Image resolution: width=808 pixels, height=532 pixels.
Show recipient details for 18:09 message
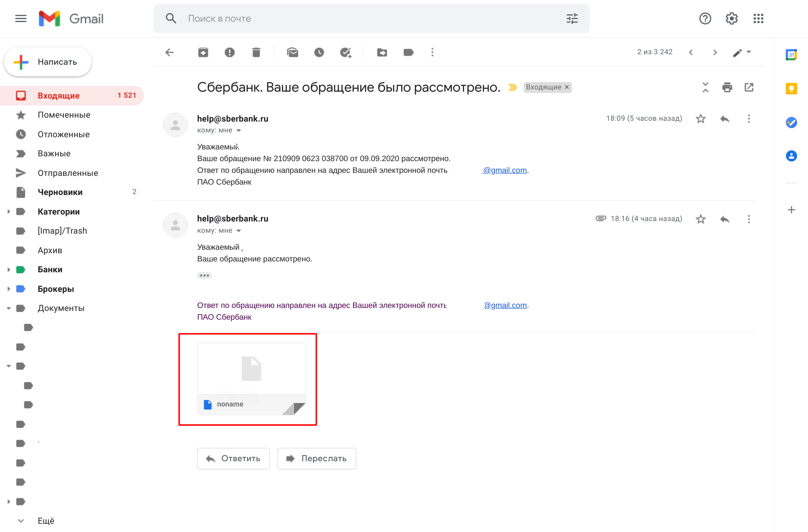pyautogui.click(x=238, y=131)
